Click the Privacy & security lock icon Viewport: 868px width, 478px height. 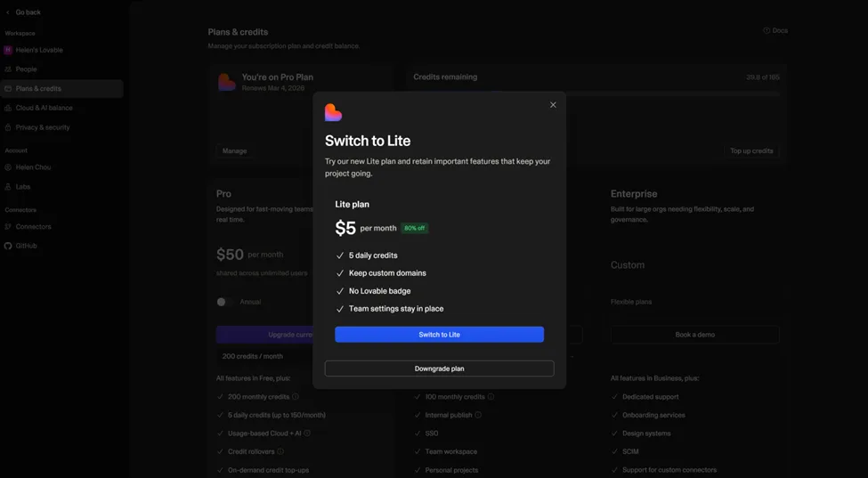coord(8,127)
